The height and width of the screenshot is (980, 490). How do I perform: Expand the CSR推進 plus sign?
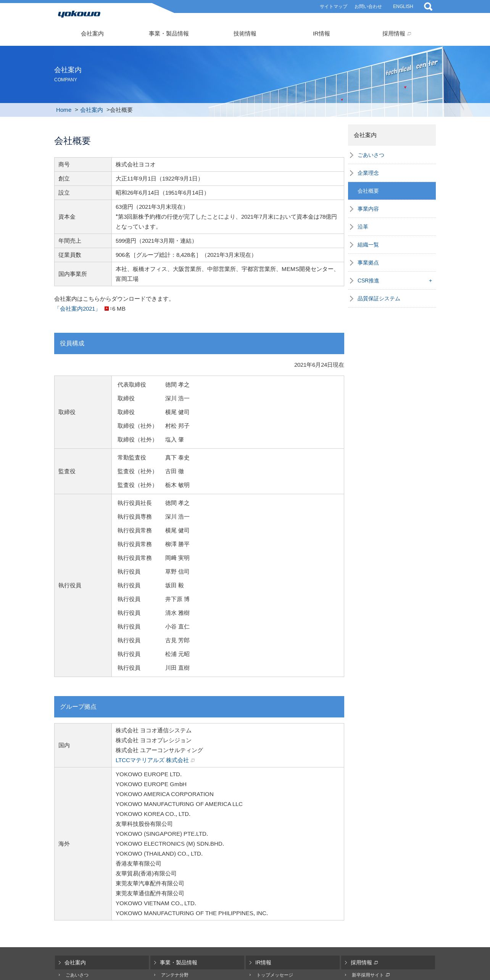coord(430,280)
